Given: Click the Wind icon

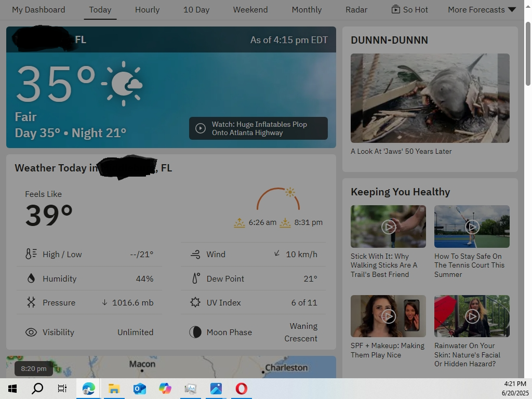Looking at the screenshot, I should coord(195,254).
